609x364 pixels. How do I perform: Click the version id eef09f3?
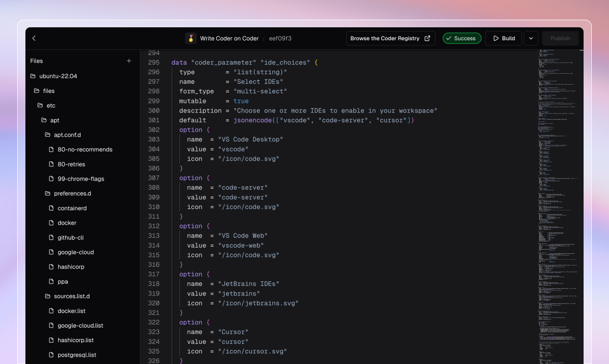tap(280, 38)
